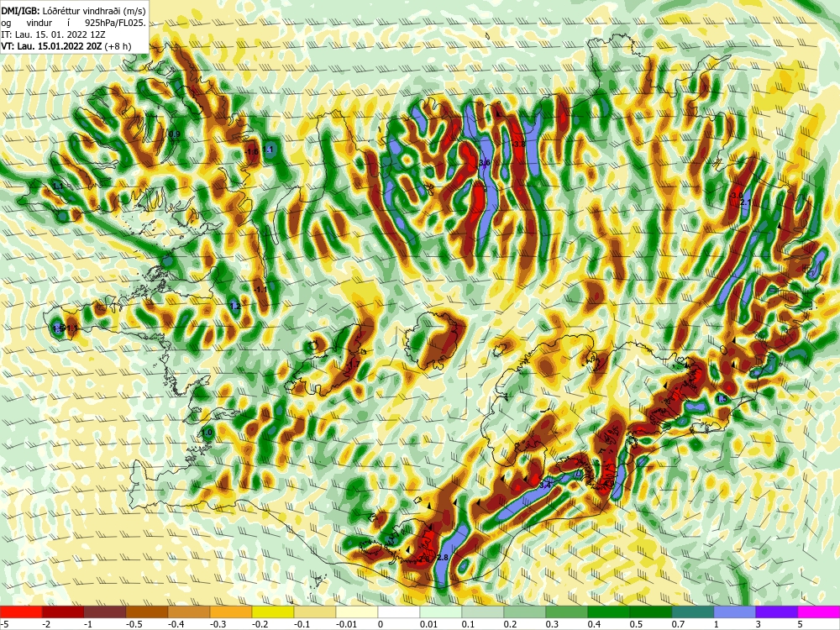Pick the medium green swatch between 0.3 and 0.4
This screenshot has height=630, width=840.
pyautogui.click(x=567, y=612)
